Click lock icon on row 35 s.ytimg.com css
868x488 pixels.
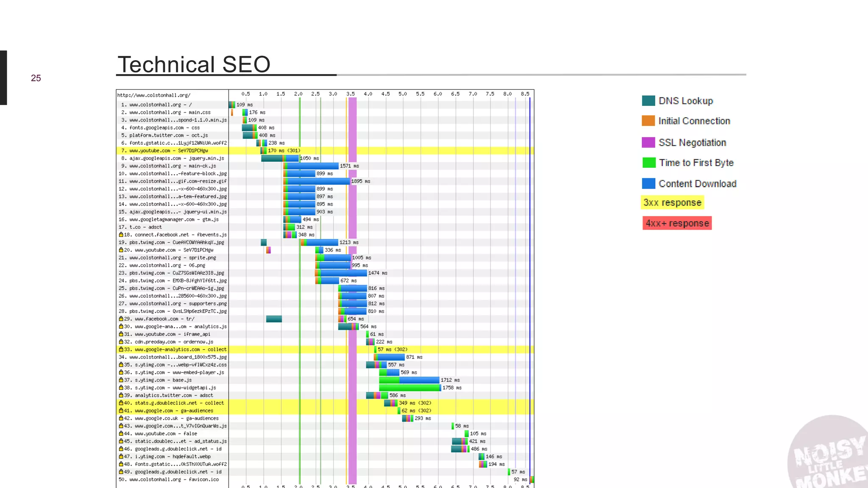[121, 364]
